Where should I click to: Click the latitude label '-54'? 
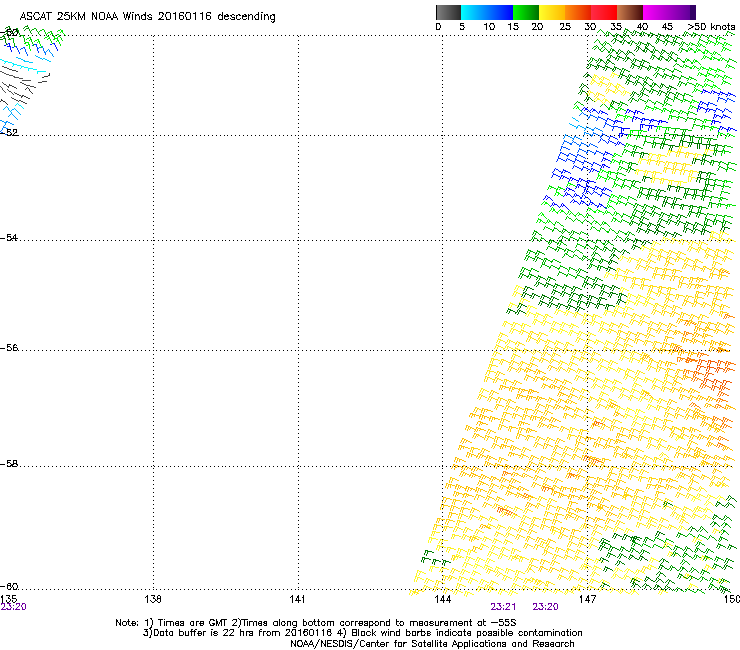tap(9, 237)
